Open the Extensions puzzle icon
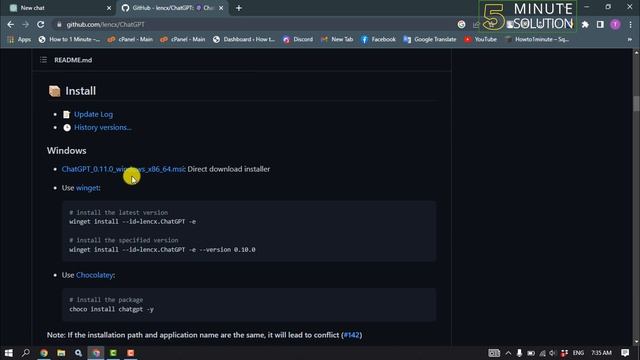This screenshot has height=360, width=640. (585, 24)
